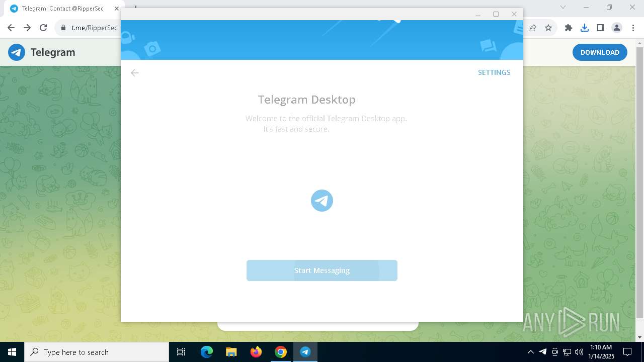This screenshot has width=644, height=362.
Task: Maximize the Telegram Desktop window
Action: (496, 14)
